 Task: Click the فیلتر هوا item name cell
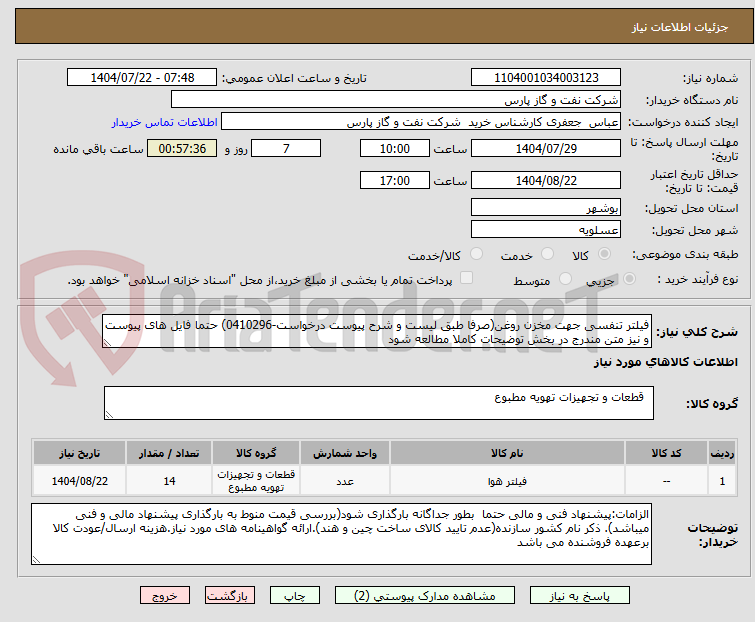[x=508, y=481]
